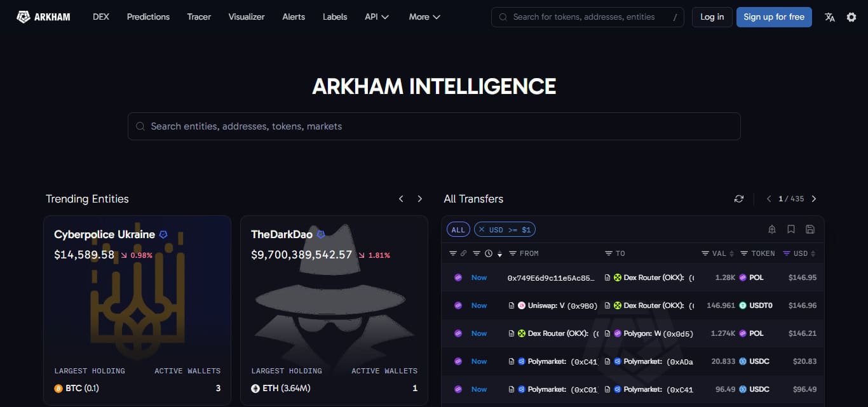868x407 pixels.
Task: Toggle the ALL filter chip
Action: pyautogui.click(x=458, y=229)
